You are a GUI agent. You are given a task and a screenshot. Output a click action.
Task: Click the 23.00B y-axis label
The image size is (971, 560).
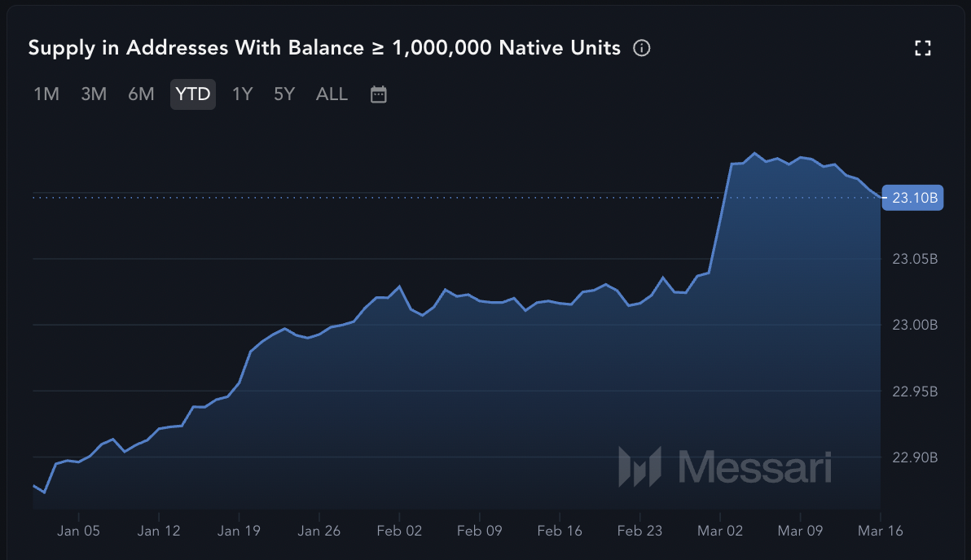tap(915, 325)
